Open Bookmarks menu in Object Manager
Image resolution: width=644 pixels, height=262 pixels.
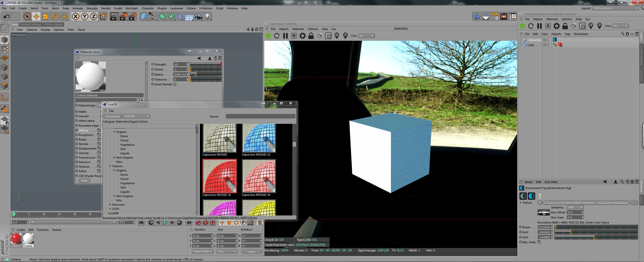581,34
